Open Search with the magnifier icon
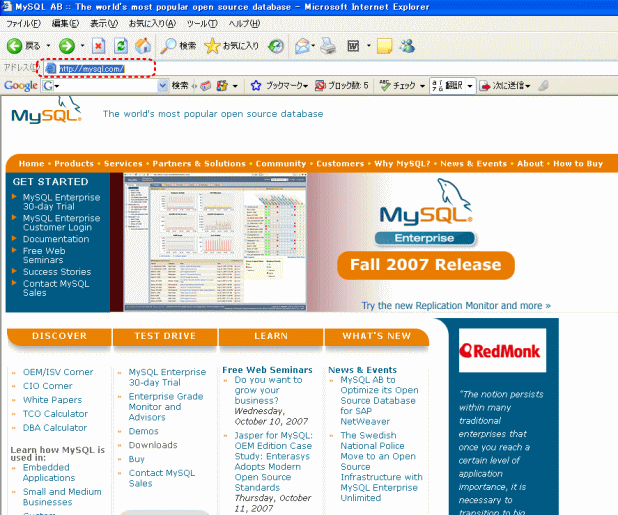The image size is (618, 515). click(x=168, y=46)
